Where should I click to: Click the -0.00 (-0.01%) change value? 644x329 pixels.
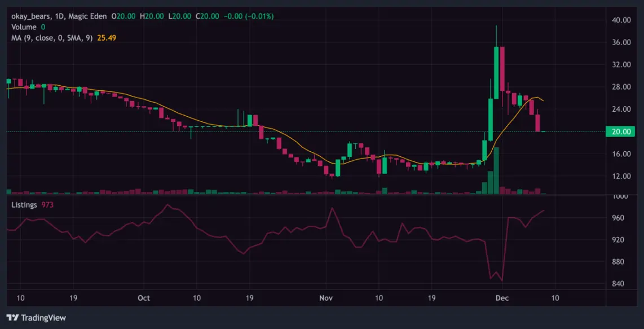248,16
